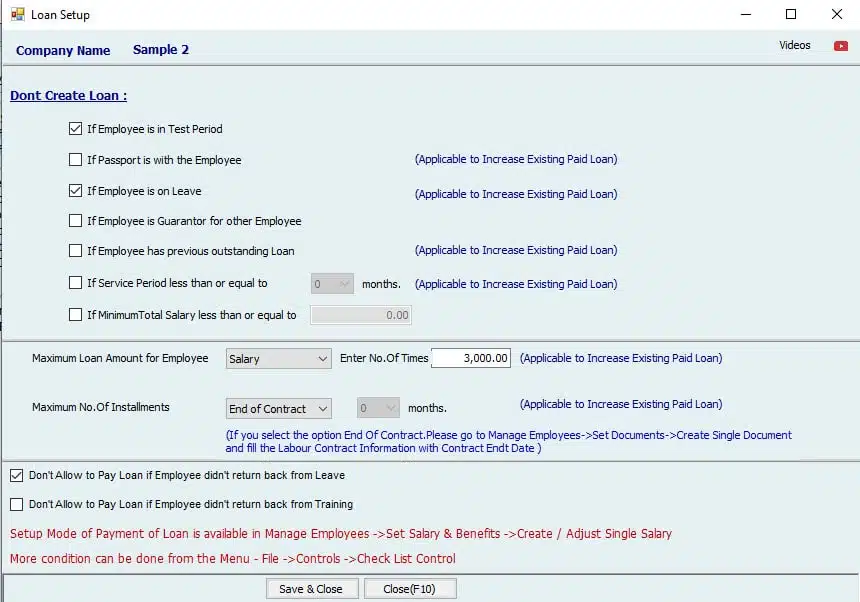The height and width of the screenshot is (602, 860).
Task: Uncheck If Employee is in Test Period
Action: (75, 129)
